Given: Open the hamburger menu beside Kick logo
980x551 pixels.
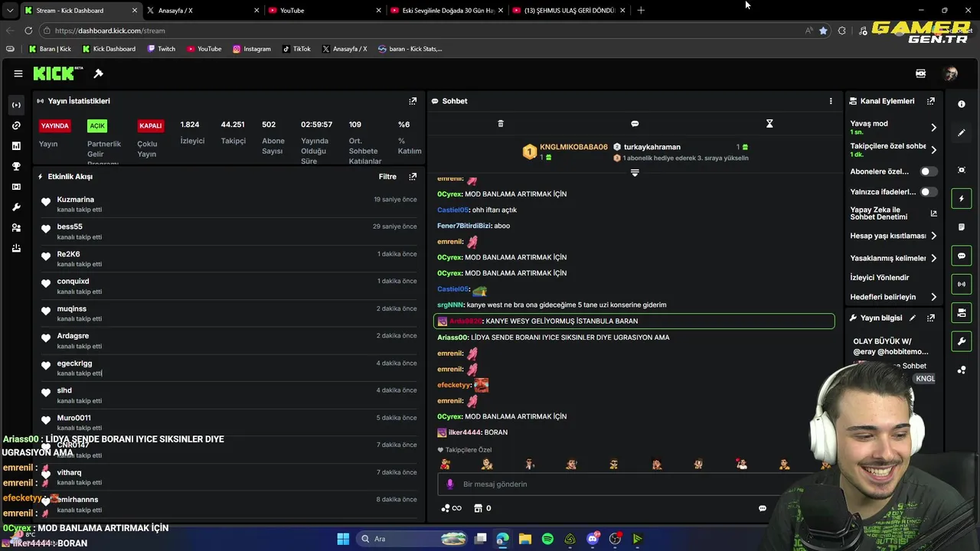Looking at the screenshot, I should (x=18, y=73).
